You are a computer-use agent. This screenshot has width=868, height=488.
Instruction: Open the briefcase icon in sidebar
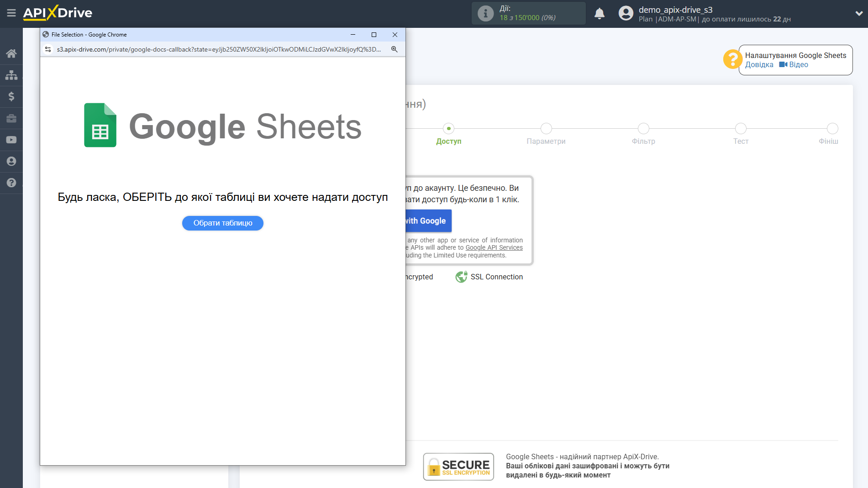tap(11, 118)
